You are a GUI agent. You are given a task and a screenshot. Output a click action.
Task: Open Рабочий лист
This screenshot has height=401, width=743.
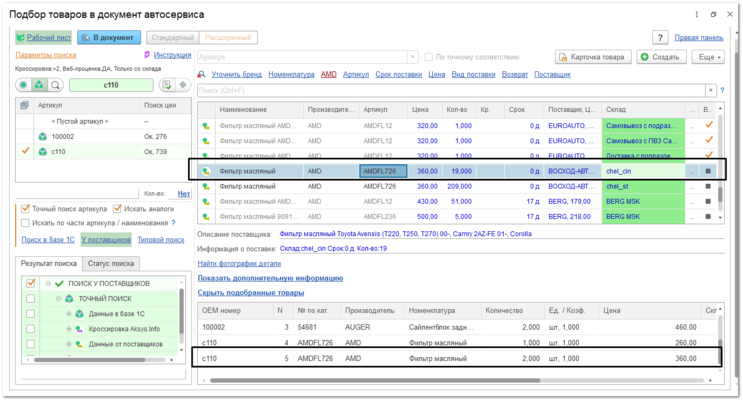[43, 37]
